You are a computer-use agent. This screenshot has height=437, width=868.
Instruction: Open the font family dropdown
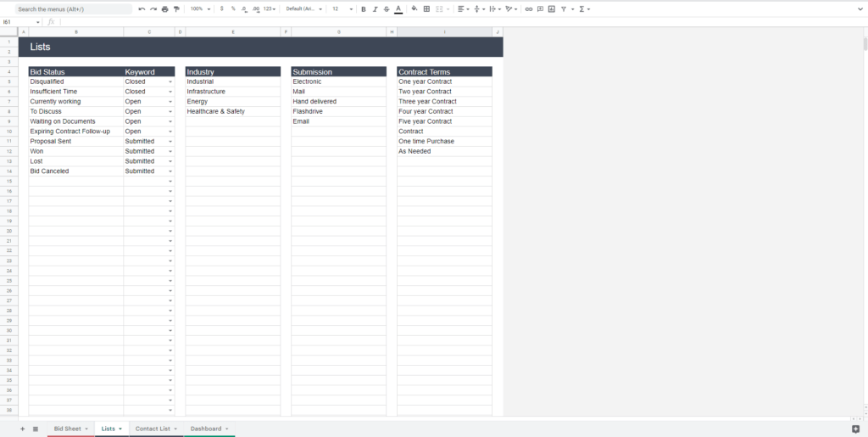[x=304, y=9]
